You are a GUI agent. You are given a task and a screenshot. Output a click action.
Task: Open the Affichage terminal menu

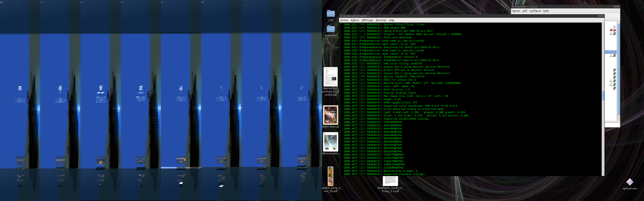[367, 20]
